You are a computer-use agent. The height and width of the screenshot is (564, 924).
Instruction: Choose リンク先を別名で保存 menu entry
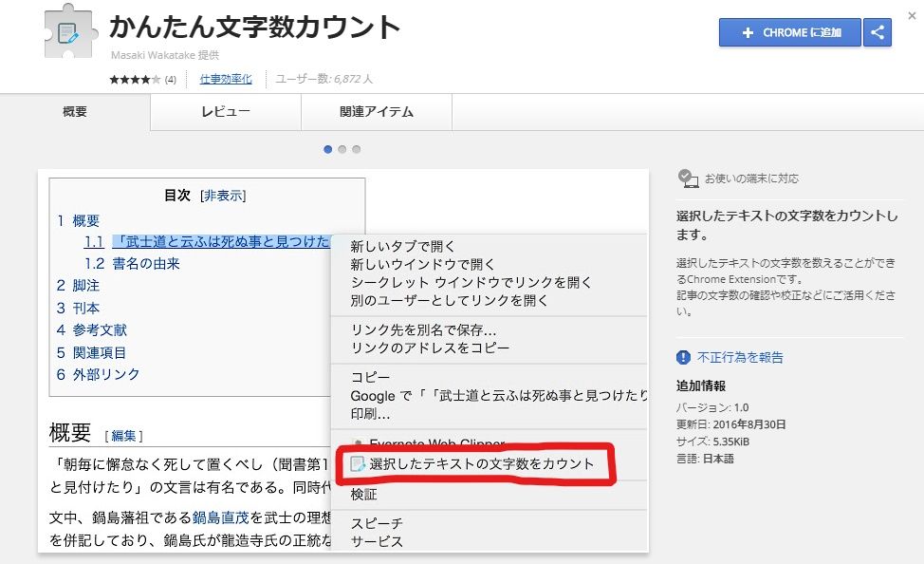pyautogui.click(x=423, y=329)
